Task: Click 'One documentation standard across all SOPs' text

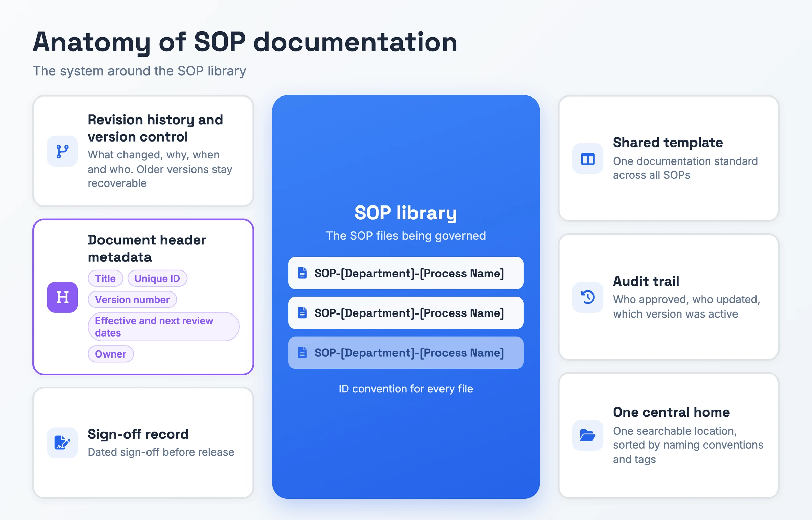Action: click(x=685, y=168)
